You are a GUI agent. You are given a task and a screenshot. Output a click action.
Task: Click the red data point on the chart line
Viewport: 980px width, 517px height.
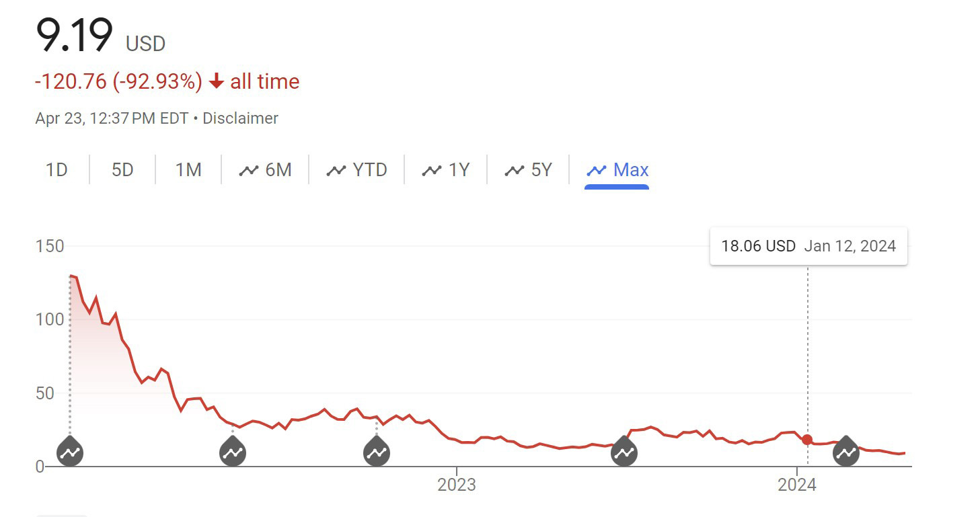(x=807, y=440)
